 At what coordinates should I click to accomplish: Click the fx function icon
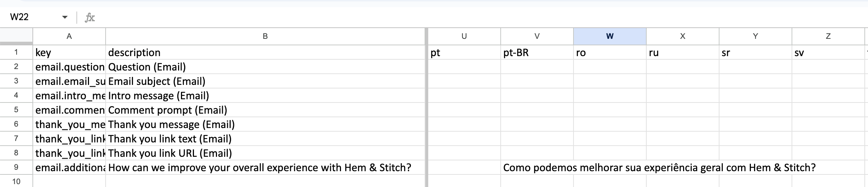click(x=90, y=17)
